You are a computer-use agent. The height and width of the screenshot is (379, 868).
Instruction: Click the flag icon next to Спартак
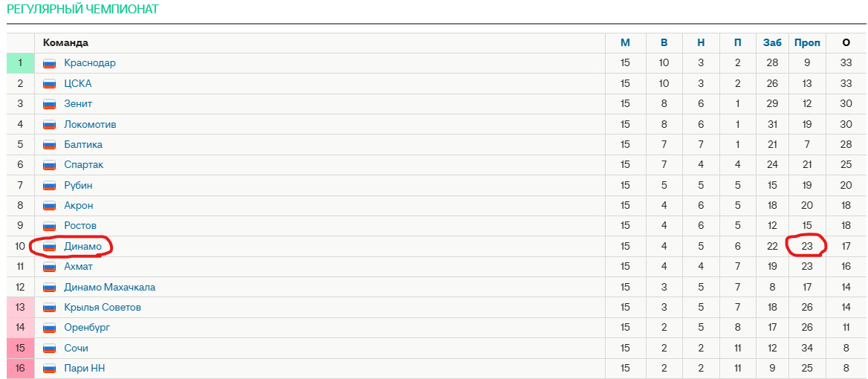coord(50,165)
